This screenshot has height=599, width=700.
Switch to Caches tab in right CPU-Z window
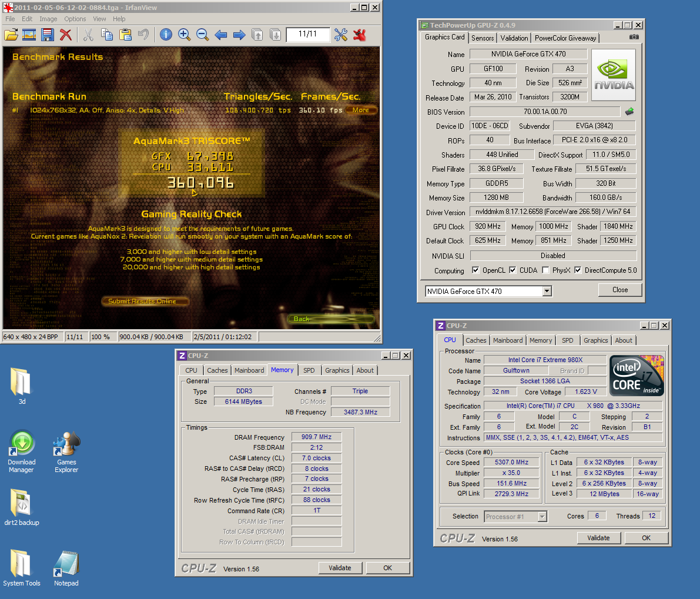tap(476, 340)
